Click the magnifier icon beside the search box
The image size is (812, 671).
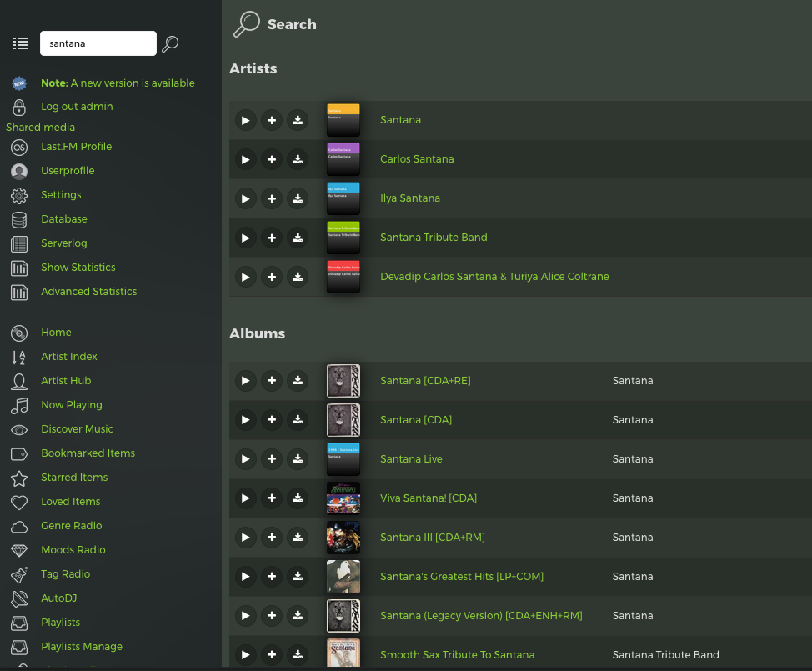(170, 43)
